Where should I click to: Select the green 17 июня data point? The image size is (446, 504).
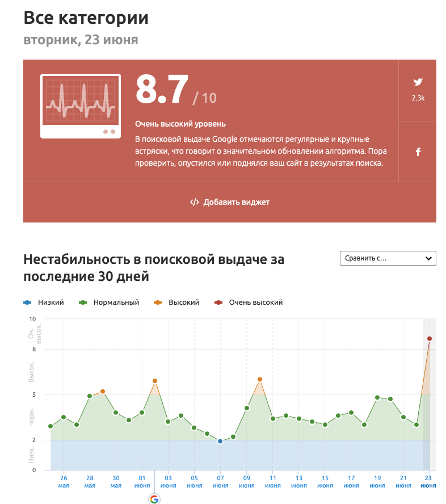(x=351, y=413)
